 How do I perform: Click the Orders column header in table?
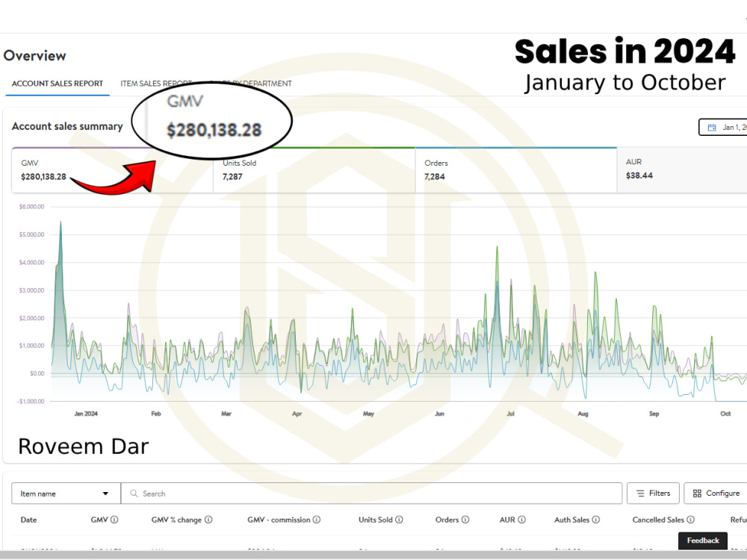(447, 520)
